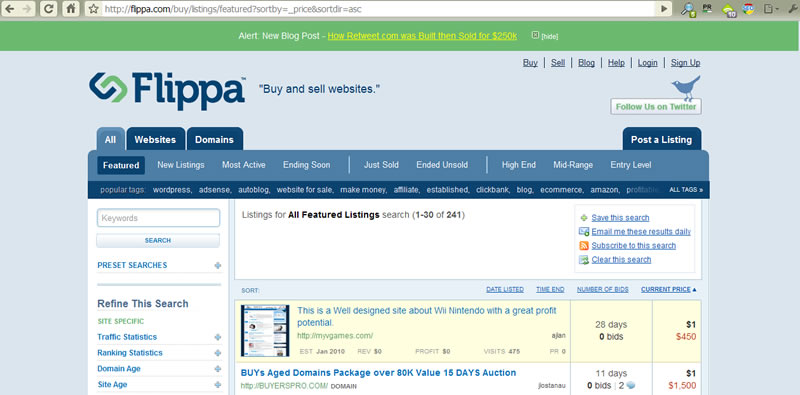Select Ending Soon in the filter bar
Image resolution: width=800 pixels, height=395 pixels.
(307, 165)
